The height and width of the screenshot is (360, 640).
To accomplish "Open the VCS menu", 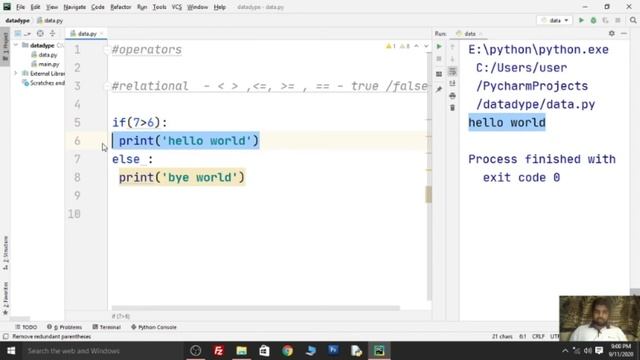I will (177, 7).
